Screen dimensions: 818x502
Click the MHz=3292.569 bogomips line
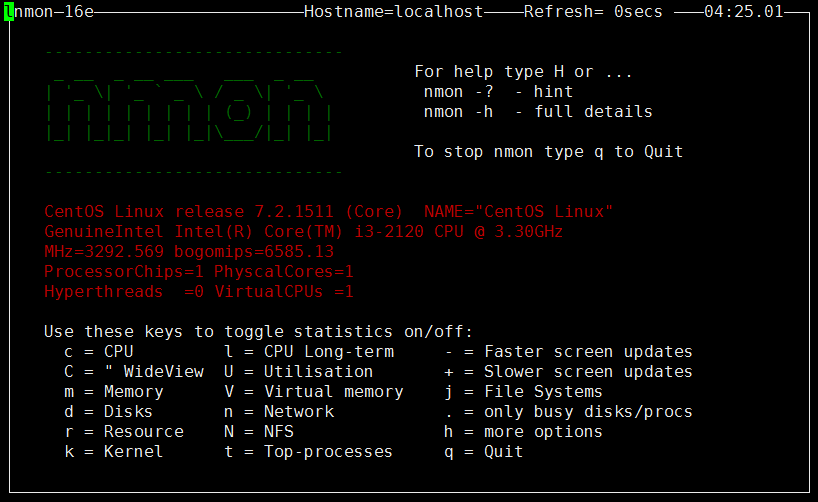click(189, 252)
